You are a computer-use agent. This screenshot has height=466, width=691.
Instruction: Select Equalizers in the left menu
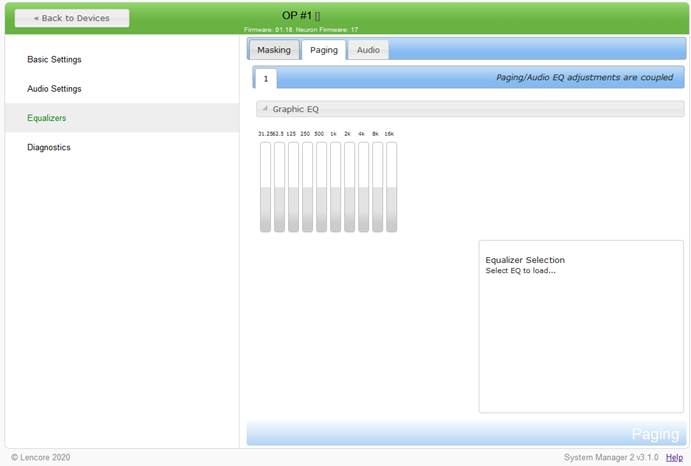pos(49,118)
